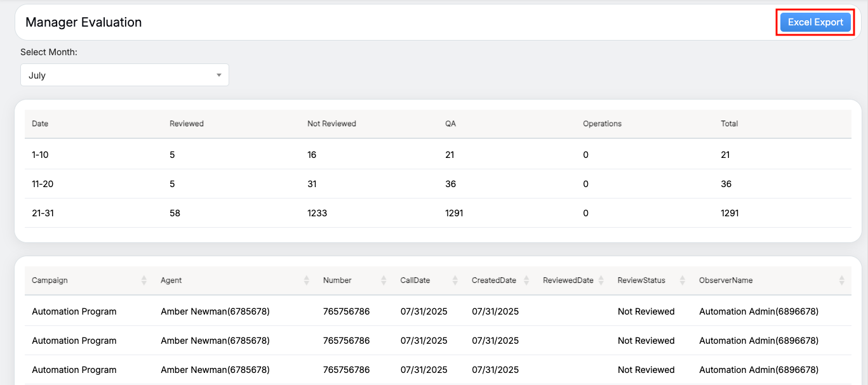Click Not Reviewed count 1233
The width and height of the screenshot is (868, 385).
317,213
